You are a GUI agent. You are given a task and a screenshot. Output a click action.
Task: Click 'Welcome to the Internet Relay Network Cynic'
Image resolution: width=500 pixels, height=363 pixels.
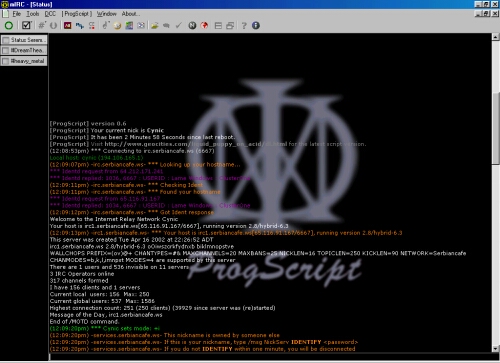click(x=114, y=219)
